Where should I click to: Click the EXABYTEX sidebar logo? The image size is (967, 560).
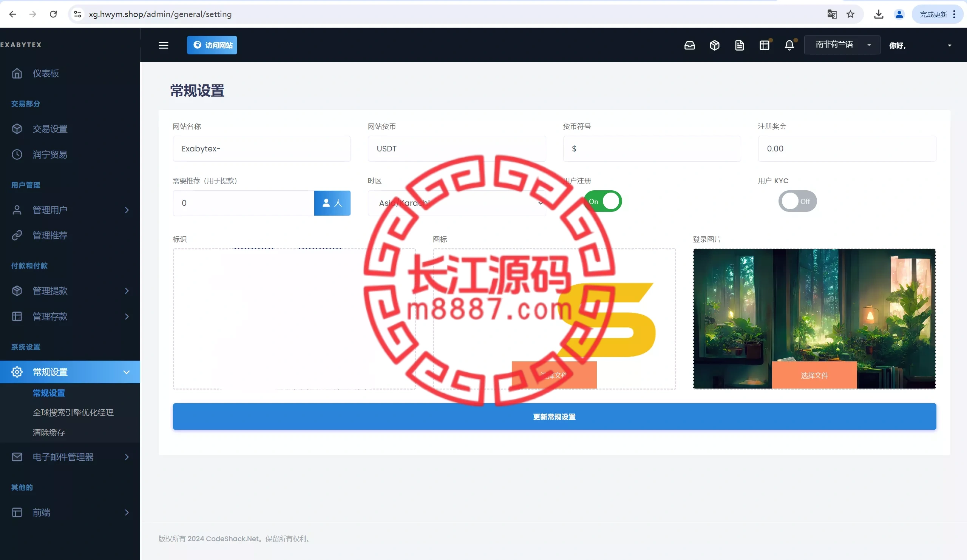[21, 45]
